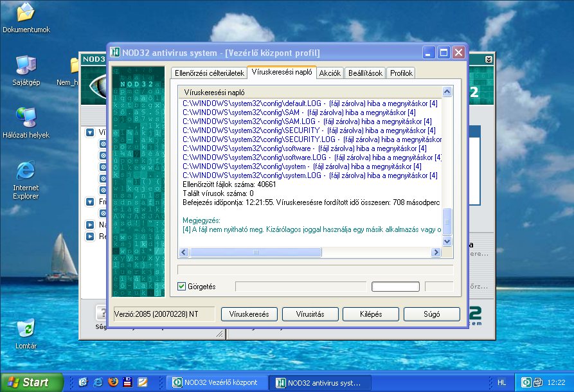Select the config\software.LOG log line
The height and width of the screenshot is (392, 574).
(312, 157)
